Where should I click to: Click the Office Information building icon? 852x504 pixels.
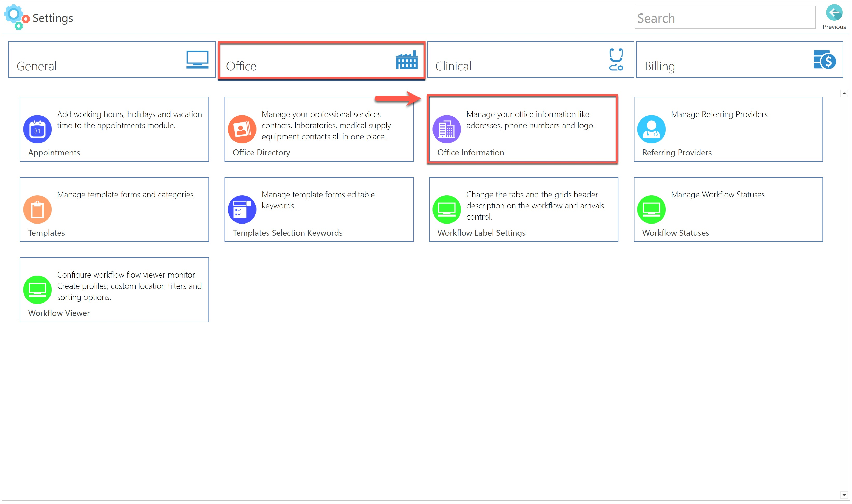[446, 129]
